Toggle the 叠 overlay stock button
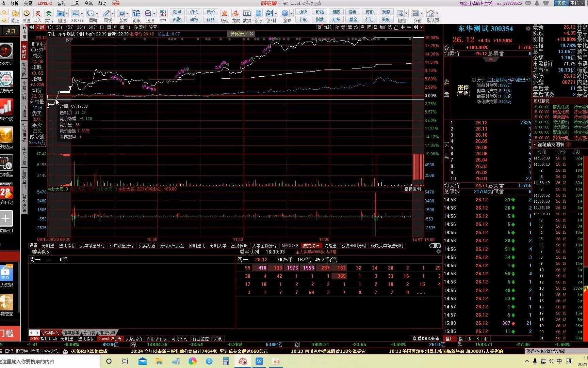This screenshot has height=368, width=588. [x=375, y=27]
